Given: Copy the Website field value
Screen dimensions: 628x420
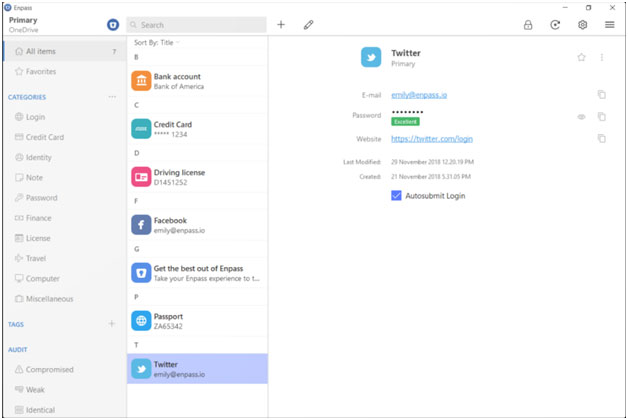Looking at the screenshot, I should (x=602, y=139).
